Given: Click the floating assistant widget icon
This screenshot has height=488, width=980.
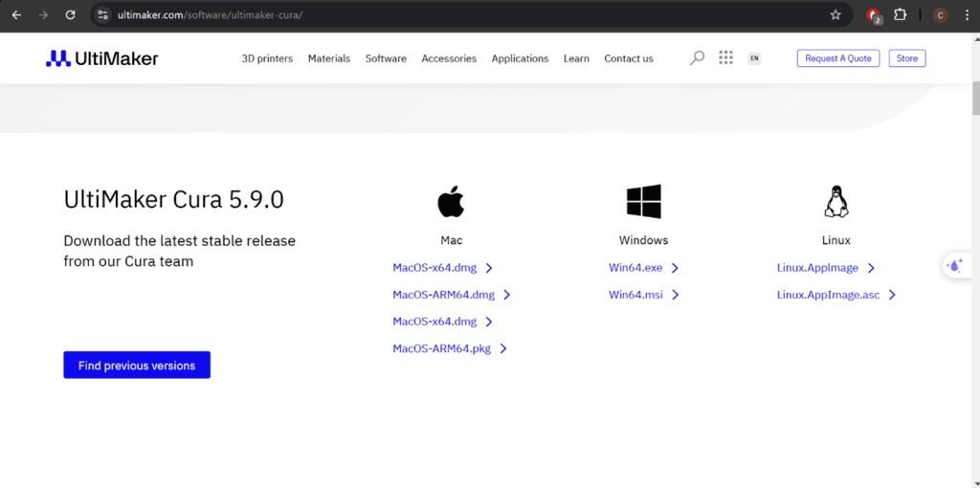Looking at the screenshot, I should click(x=954, y=266).
